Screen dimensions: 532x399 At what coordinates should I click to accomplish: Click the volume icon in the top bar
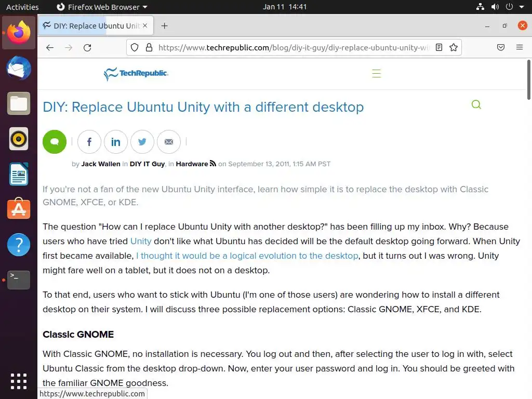495,7
